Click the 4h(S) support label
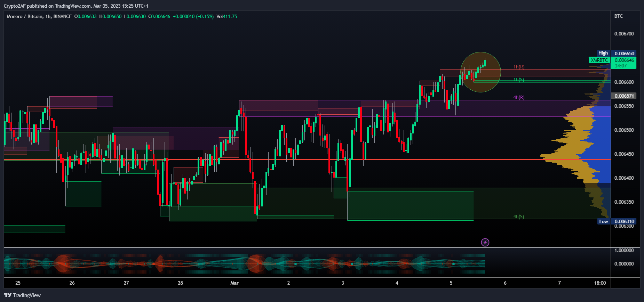This screenshot has height=302, width=644. 518,217
